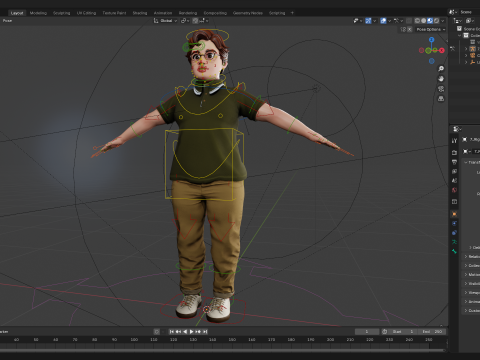
Task: Select the armature object icon in outliner
Action: pos(473,49)
